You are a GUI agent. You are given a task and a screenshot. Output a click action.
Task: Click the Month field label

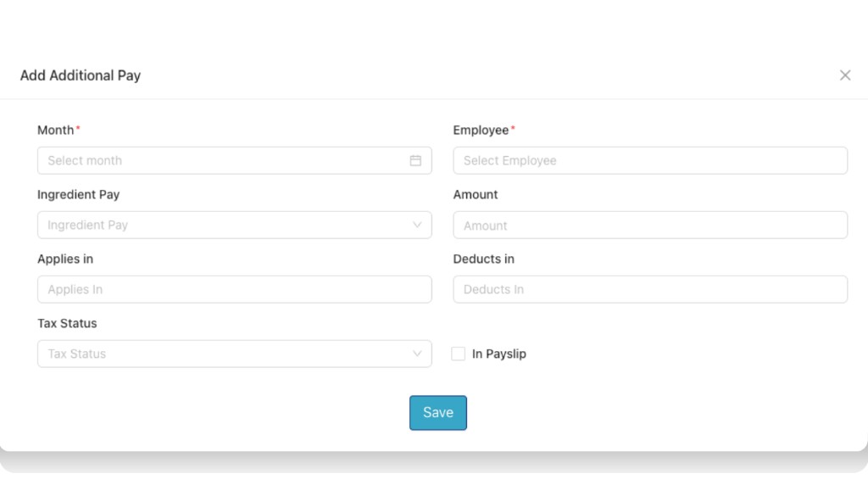[53, 130]
